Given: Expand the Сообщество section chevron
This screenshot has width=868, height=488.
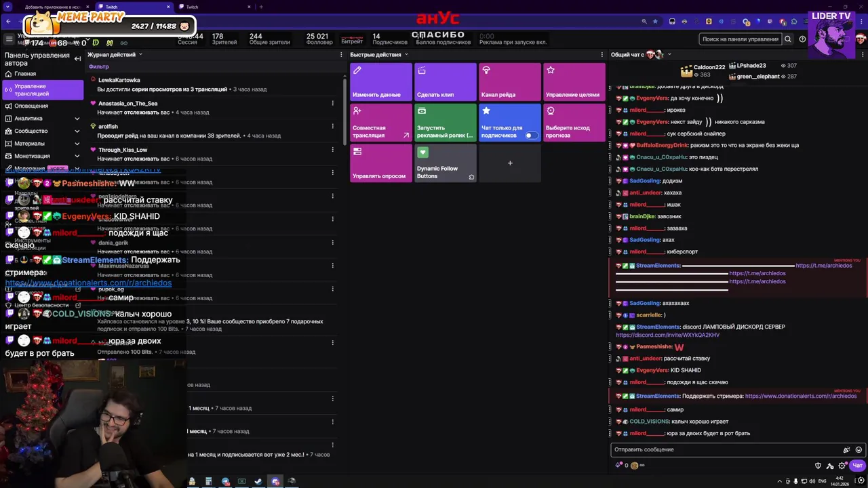Looking at the screenshot, I should (77, 131).
